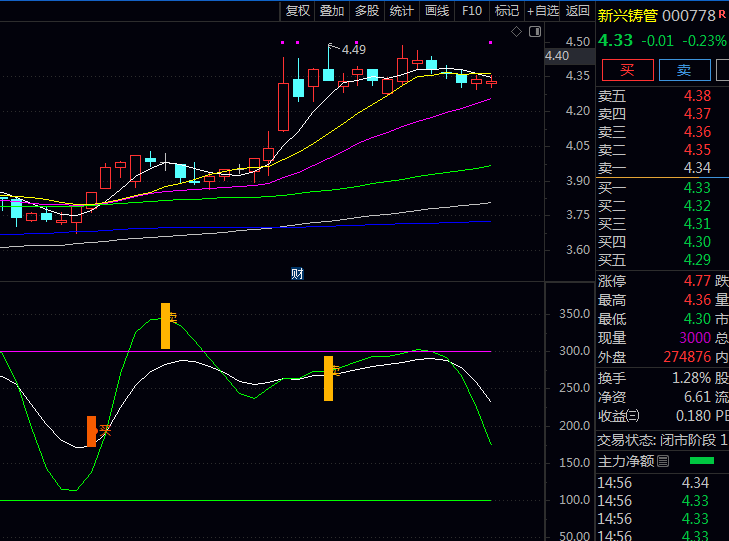729x541 pixels.
Task: Click +自选 to add to watchlist
Action: (x=542, y=11)
